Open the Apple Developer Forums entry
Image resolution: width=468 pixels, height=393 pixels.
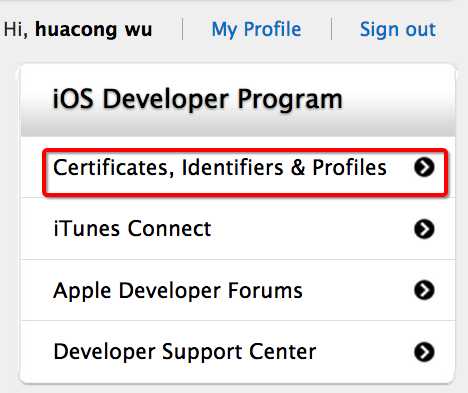tap(238, 290)
